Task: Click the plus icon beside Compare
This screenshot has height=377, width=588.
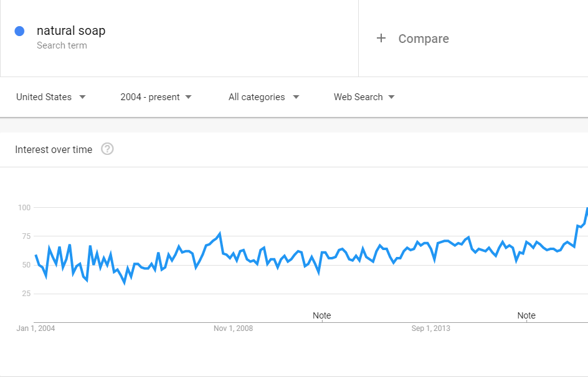Action: pyautogui.click(x=381, y=38)
